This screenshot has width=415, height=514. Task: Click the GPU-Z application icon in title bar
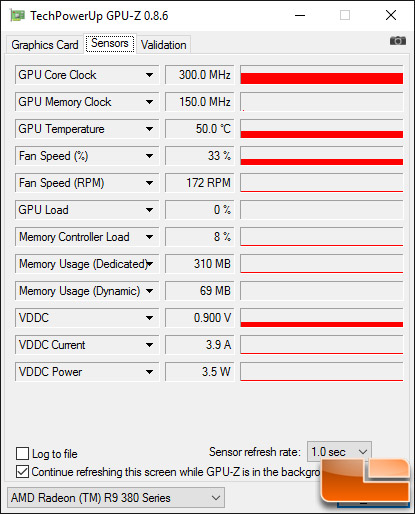point(17,16)
